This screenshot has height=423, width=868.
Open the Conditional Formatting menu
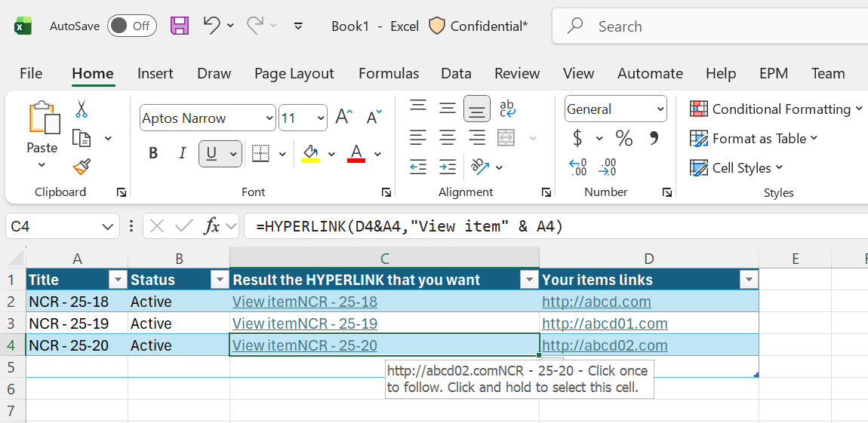click(776, 109)
